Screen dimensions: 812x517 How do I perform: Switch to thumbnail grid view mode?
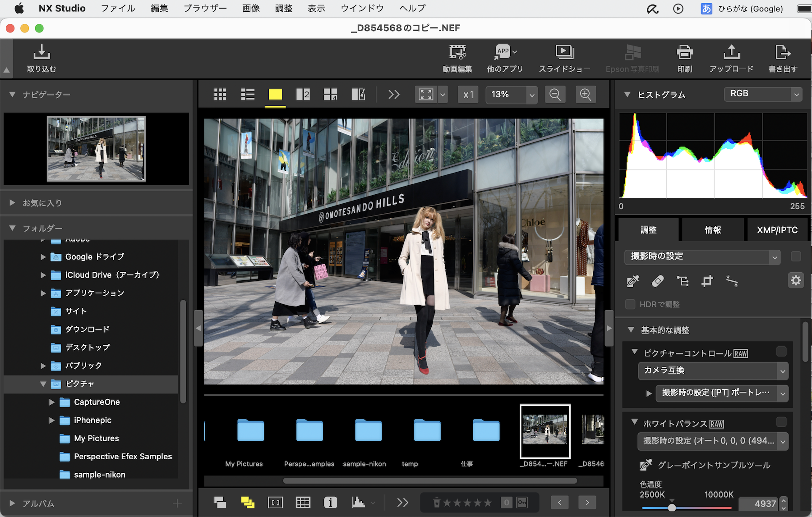point(220,94)
